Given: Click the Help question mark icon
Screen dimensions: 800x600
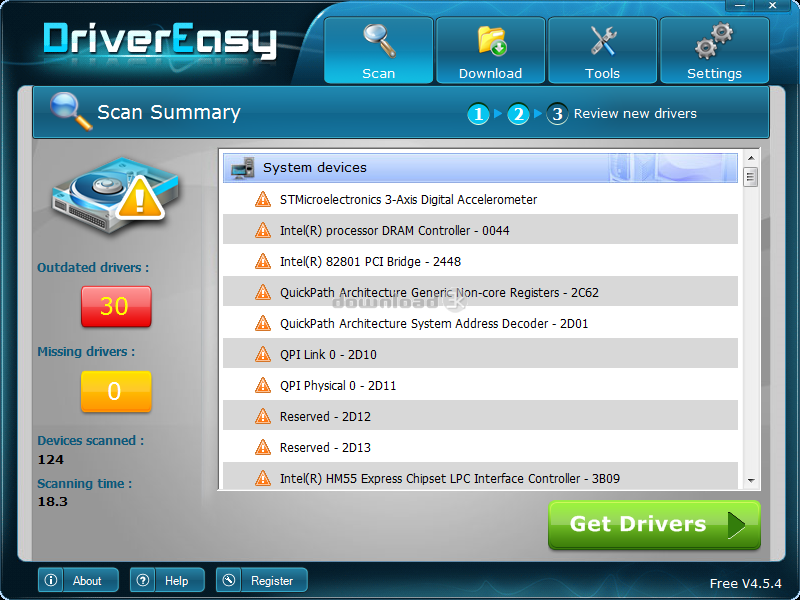Looking at the screenshot, I should click(x=143, y=580).
